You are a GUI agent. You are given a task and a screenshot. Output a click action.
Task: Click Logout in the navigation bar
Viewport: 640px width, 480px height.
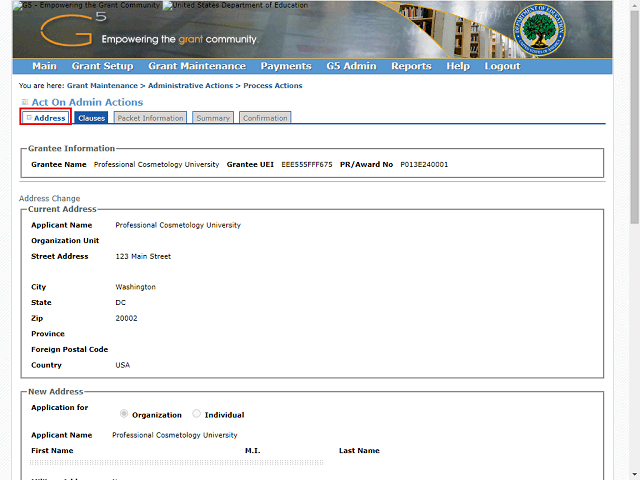click(x=502, y=66)
